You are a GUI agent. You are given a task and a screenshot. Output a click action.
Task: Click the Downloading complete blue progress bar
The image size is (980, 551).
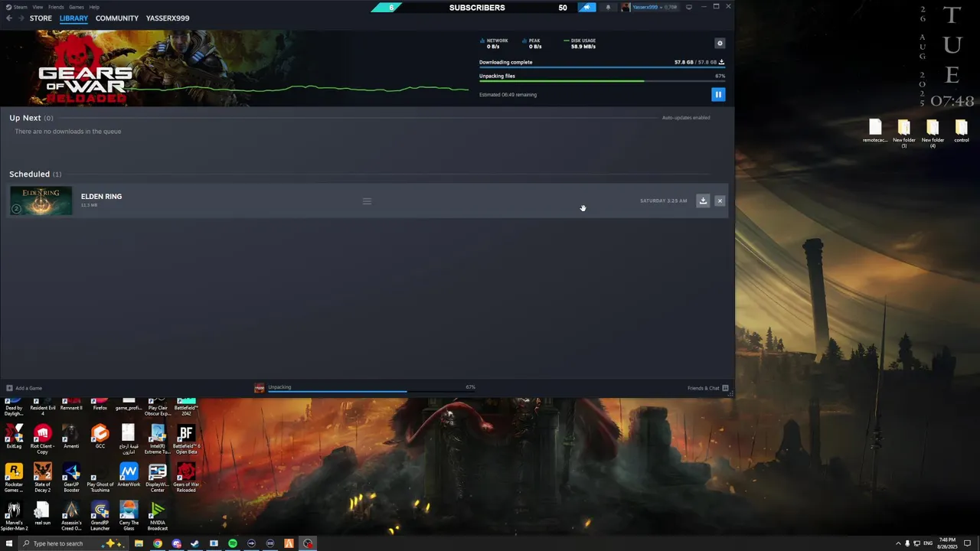[602, 67]
